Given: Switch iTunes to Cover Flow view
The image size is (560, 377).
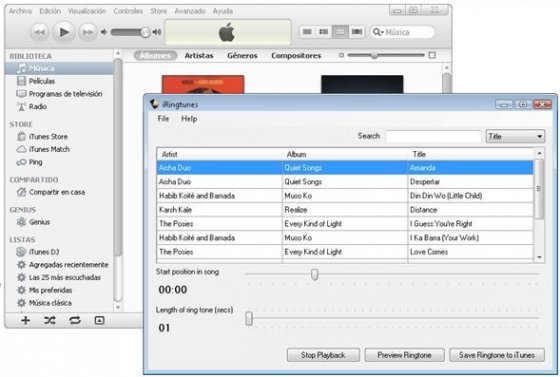Looking at the screenshot, I should click(x=356, y=32).
